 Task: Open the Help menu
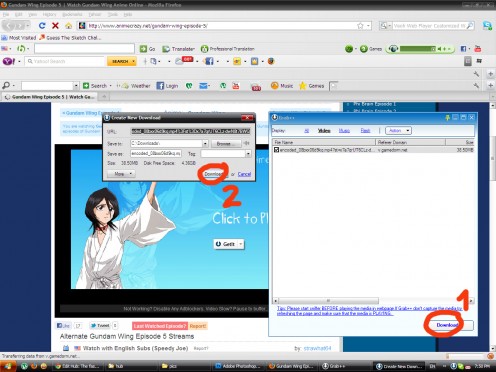[x=128, y=15]
